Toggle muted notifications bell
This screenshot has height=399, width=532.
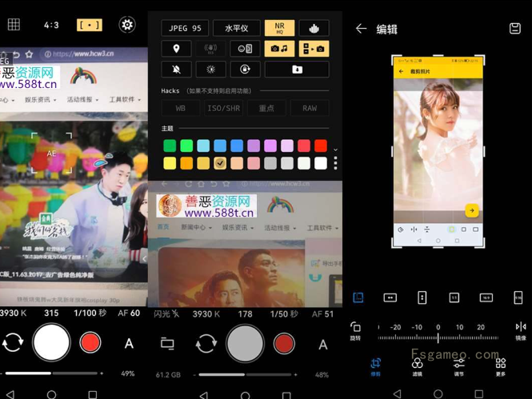coord(176,70)
